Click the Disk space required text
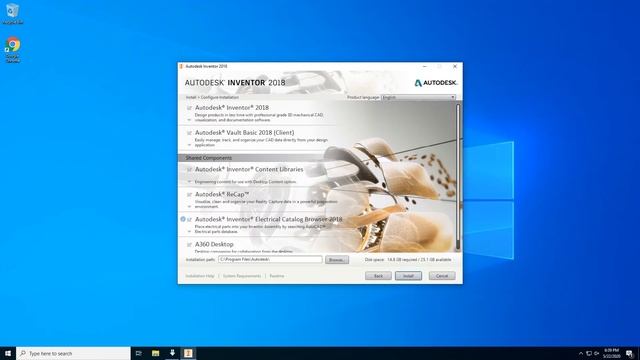Viewport: 640px width, 360px height. (x=408, y=260)
